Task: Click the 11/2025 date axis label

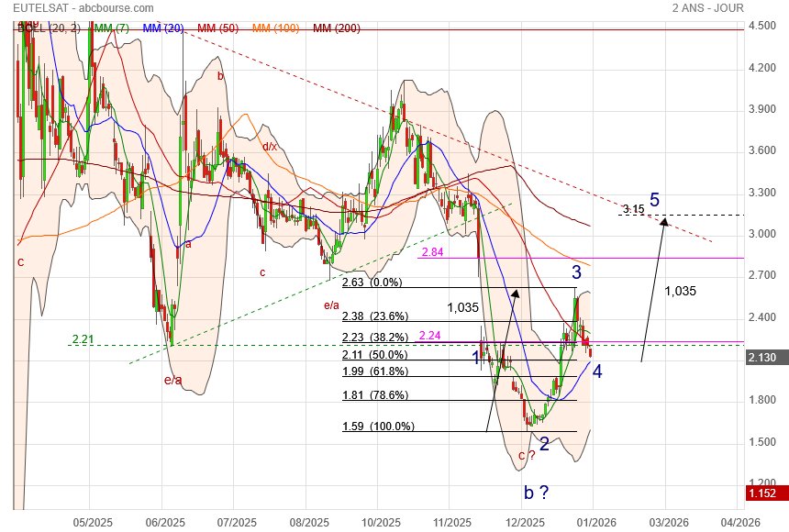Action: (451, 523)
